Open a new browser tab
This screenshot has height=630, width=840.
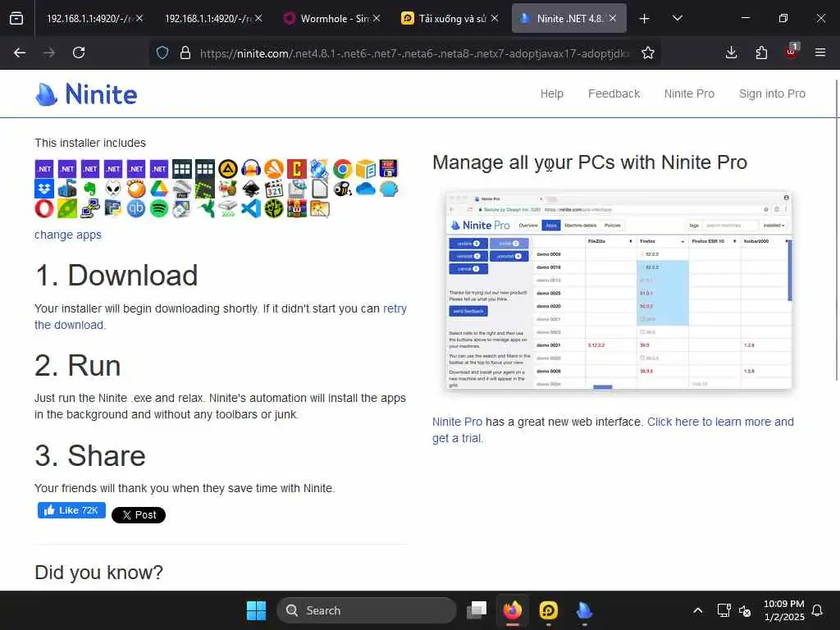point(645,19)
